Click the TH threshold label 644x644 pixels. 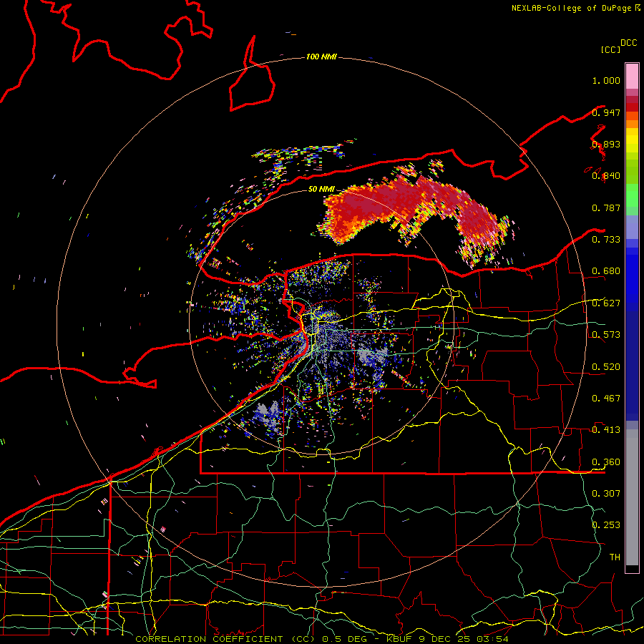(615, 557)
